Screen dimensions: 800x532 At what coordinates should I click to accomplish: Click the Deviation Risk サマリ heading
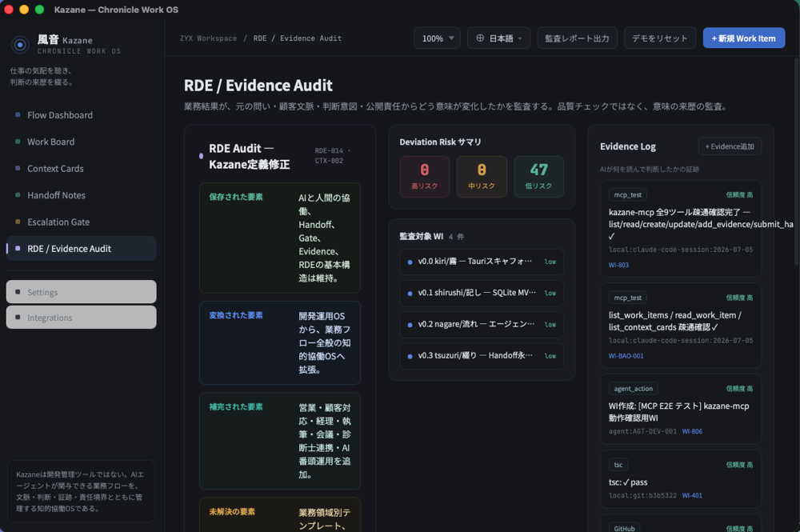pyautogui.click(x=440, y=142)
